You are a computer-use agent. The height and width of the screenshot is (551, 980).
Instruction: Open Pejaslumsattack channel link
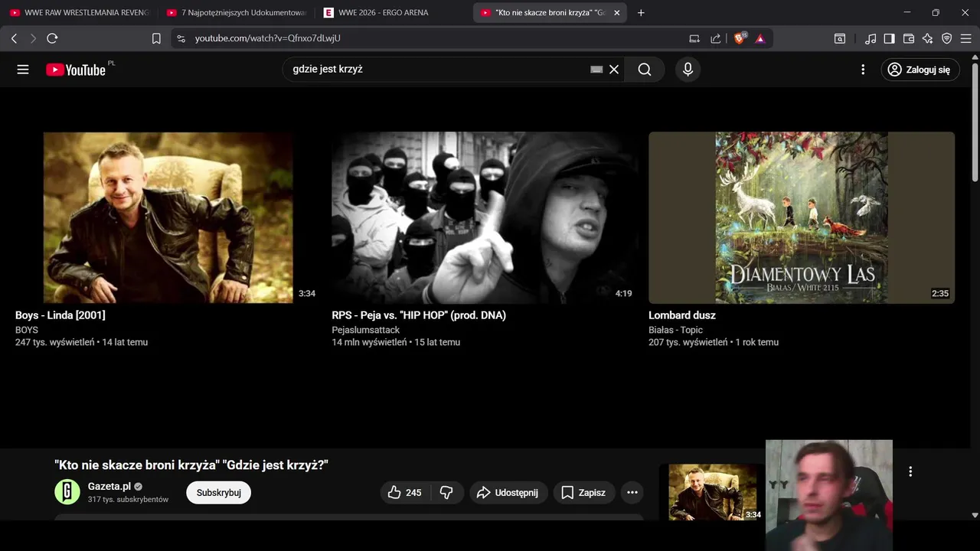[366, 330]
